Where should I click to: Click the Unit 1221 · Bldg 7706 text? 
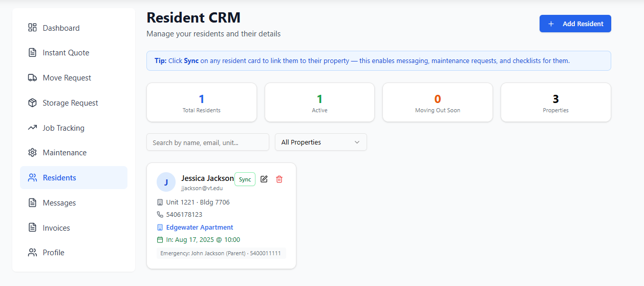[198, 202]
